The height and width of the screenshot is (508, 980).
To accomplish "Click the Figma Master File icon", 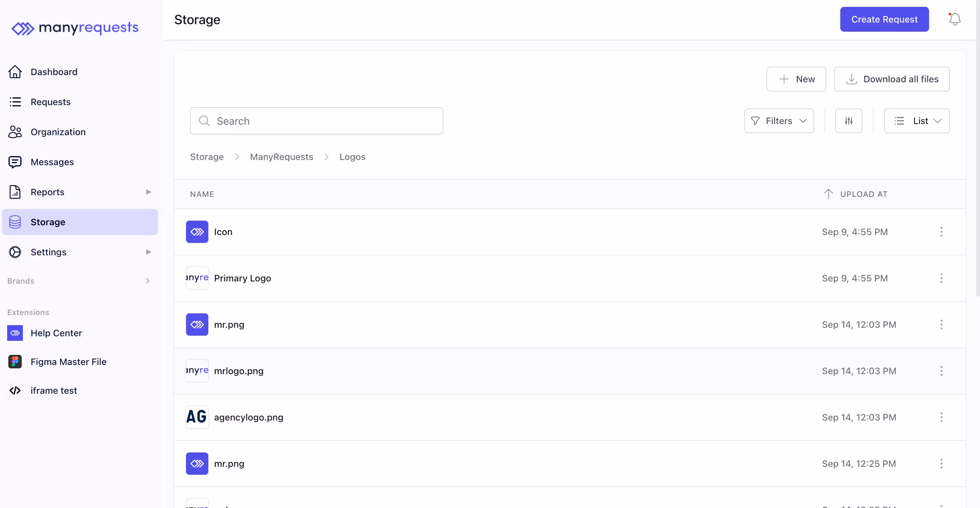I will coord(15,362).
